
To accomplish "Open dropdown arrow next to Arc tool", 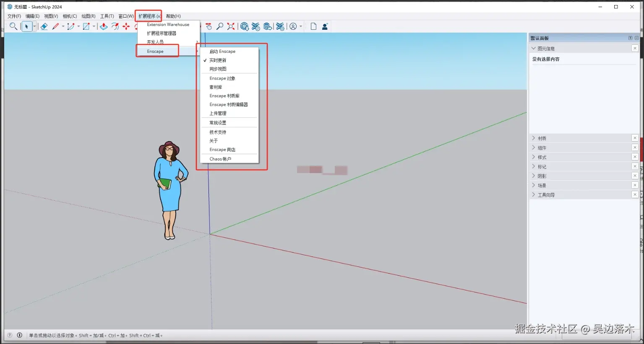I will coord(78,26).
